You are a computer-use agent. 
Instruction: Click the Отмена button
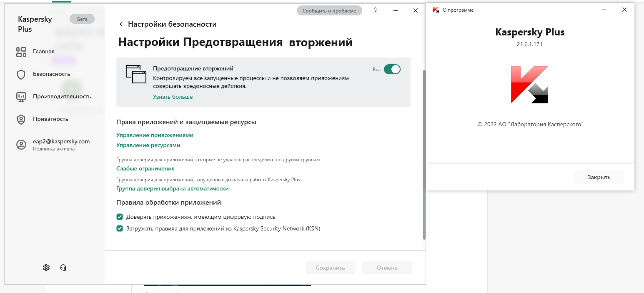click(x=387, y=268)
